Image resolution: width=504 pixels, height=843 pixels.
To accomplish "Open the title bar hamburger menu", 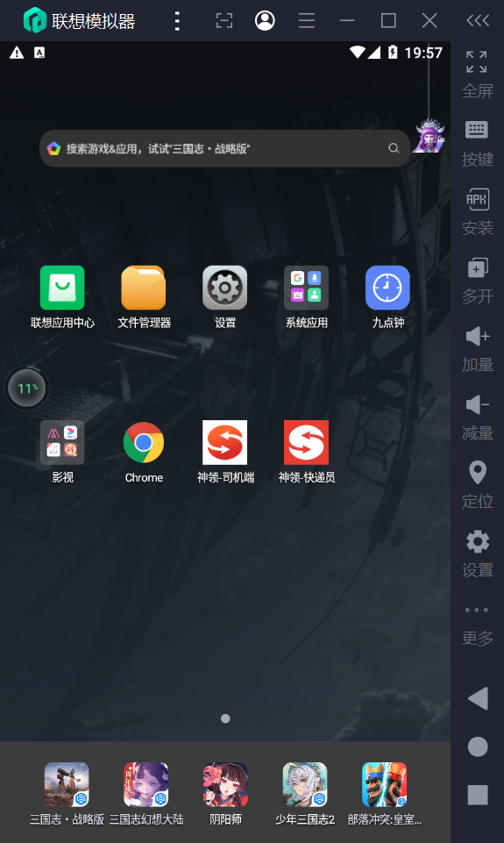I will 307,20.
